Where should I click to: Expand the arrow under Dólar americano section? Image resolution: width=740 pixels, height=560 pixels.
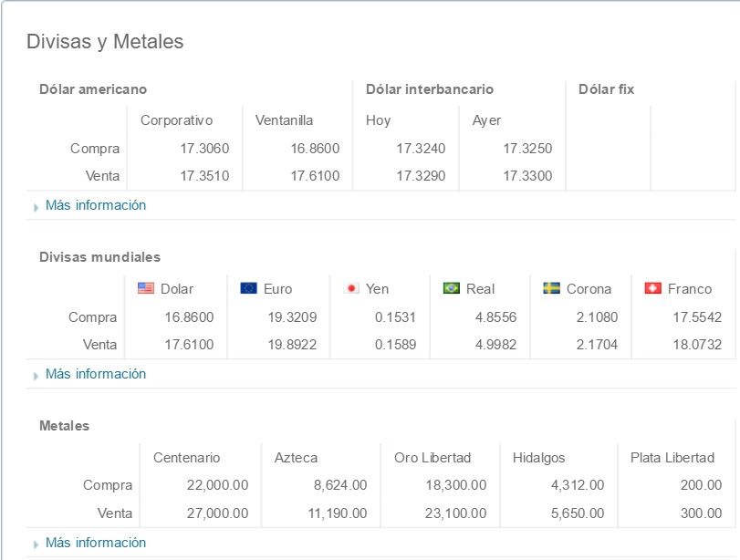pyautogui.click(x=36, y=206)
